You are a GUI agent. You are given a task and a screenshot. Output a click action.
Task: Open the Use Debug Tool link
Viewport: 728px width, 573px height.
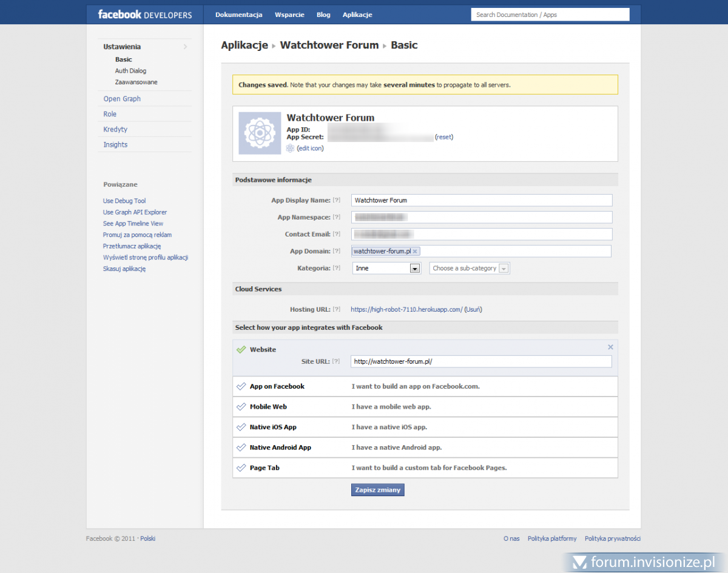(x=124, y=201)
